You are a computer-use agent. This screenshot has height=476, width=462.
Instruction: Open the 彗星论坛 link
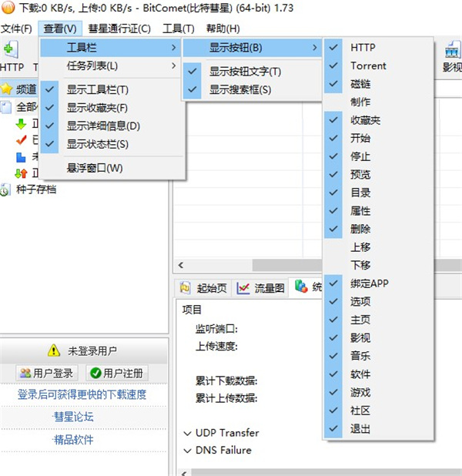(73, 417)
